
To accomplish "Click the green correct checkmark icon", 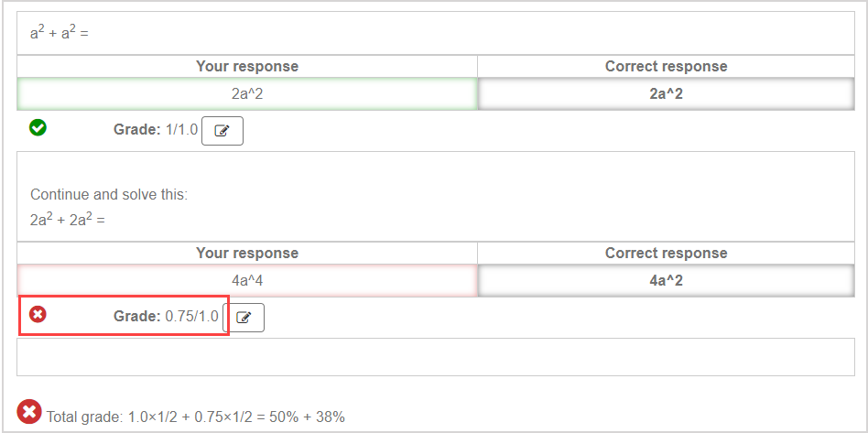I will coord(38,128).
